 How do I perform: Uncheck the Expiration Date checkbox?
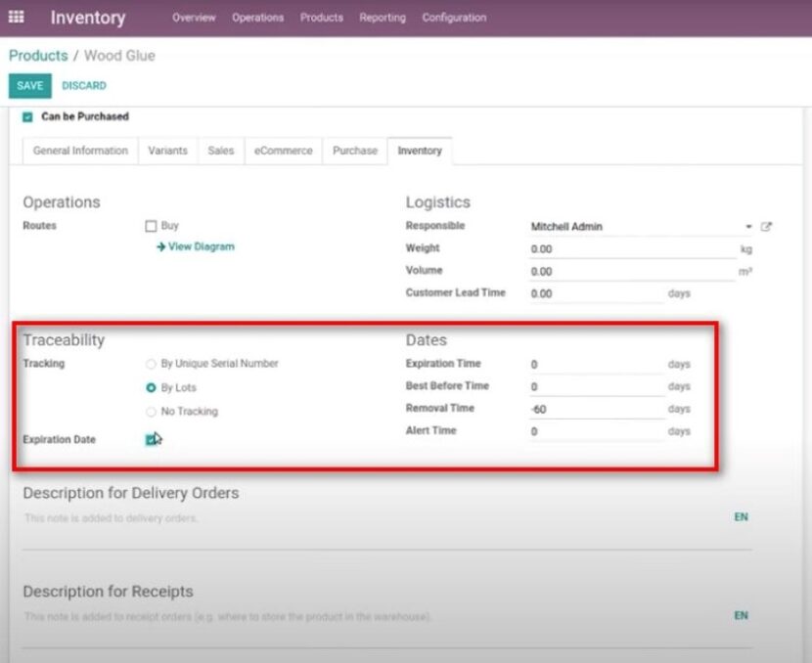[151, 438]
